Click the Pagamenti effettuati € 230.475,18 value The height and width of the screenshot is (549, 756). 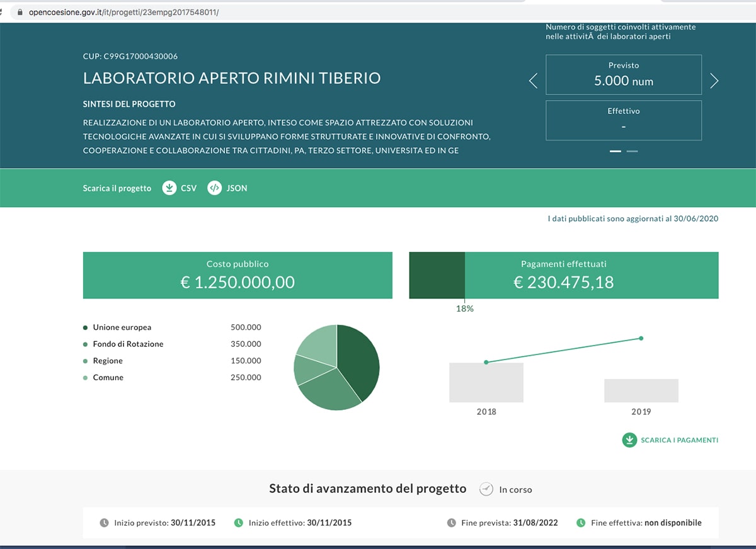pyautogui.click(x=564, y=282)
